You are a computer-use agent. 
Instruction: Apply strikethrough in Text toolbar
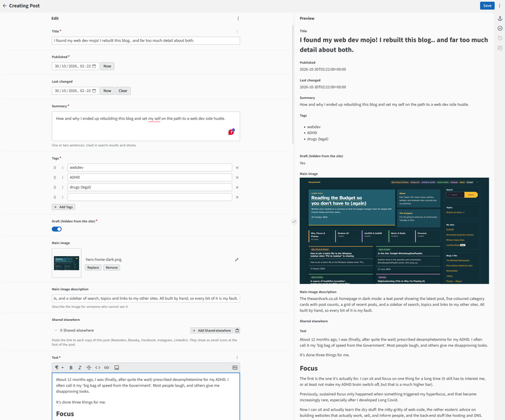click(88, 368)
